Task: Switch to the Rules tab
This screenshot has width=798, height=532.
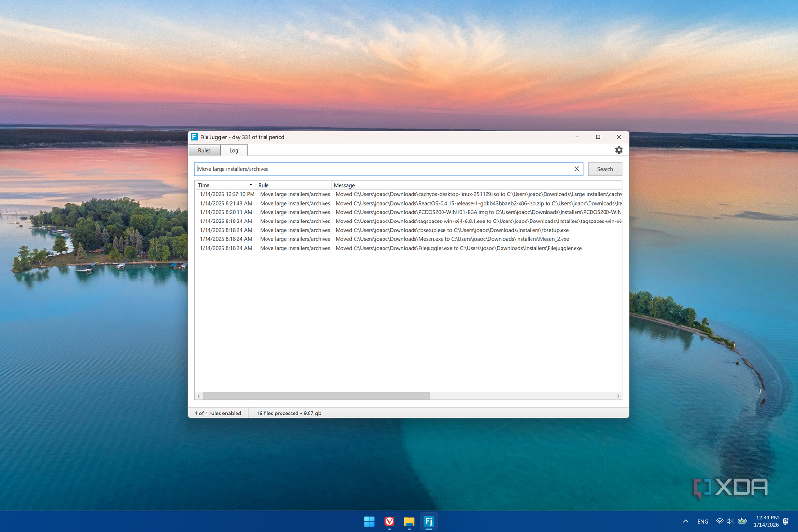Action: pos(204,150)
